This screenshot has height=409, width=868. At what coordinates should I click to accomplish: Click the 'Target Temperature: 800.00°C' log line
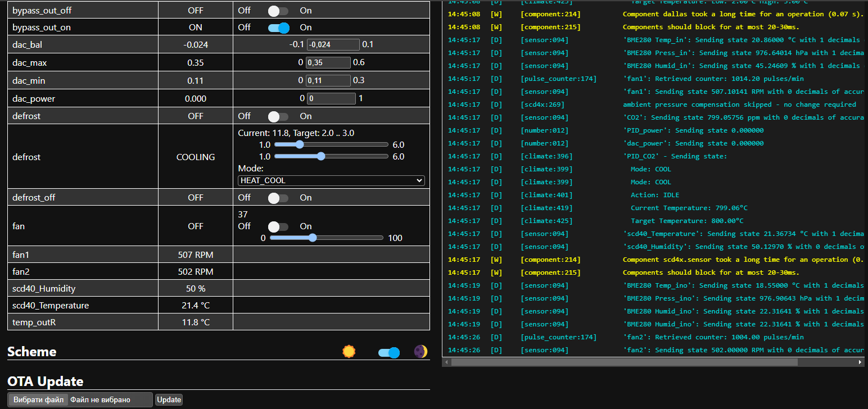pos(687,221)
